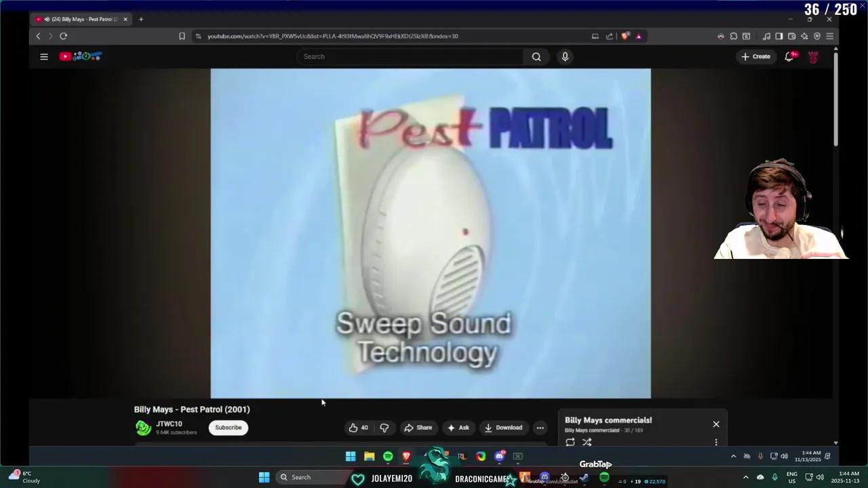Open Spotify icon on bottom taskbar
Viewport: 868px width, 488px height.
pos(604,477)
